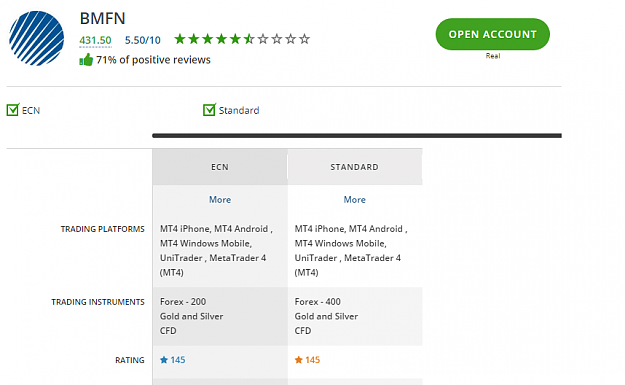Select the ECN column header

[x=220, y=167]
